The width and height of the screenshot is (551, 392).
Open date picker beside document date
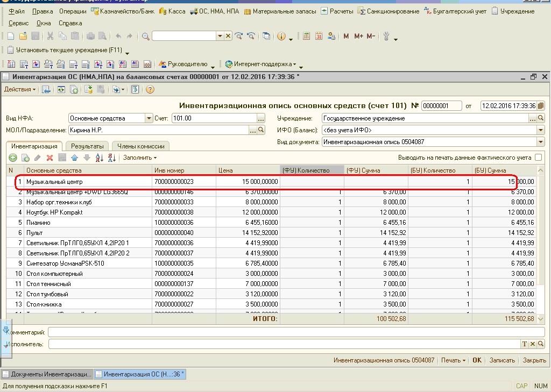pyautogui.click(x=541, y=105)
